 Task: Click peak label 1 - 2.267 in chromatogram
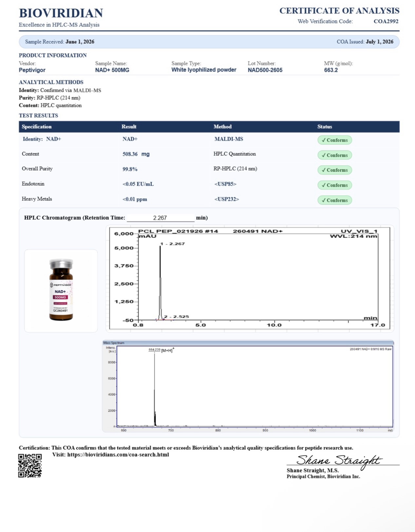[x=173, y=244]
